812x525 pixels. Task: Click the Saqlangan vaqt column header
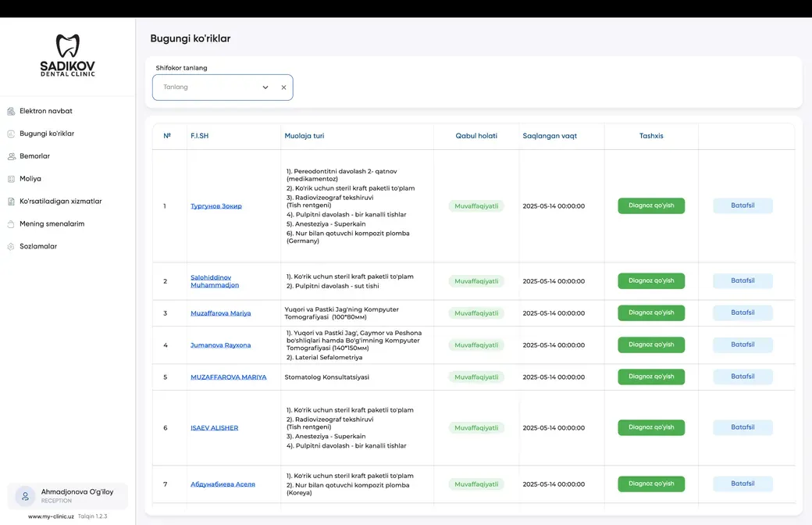[550, 136]
